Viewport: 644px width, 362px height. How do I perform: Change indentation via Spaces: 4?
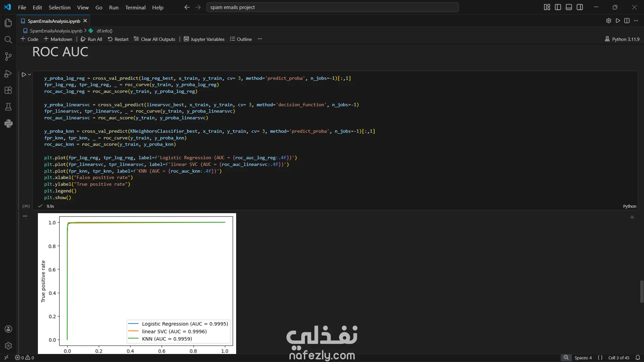click(x=583, y=358)
